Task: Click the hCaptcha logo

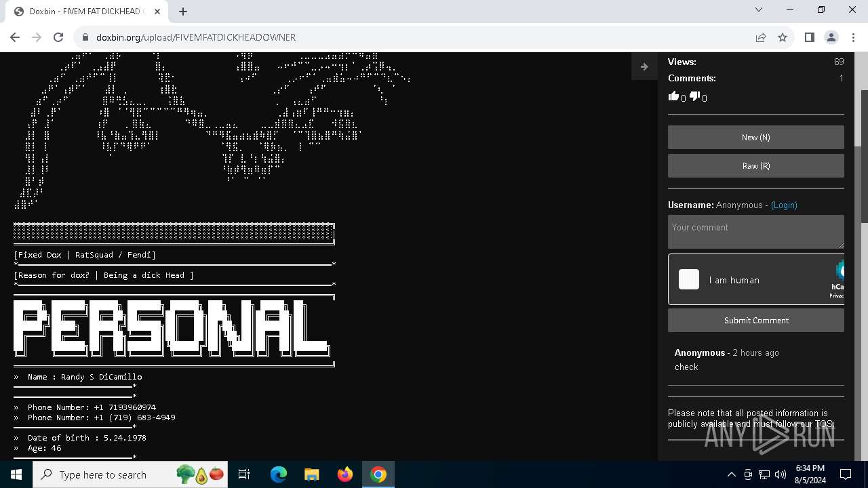Action: tap(840, 271)
